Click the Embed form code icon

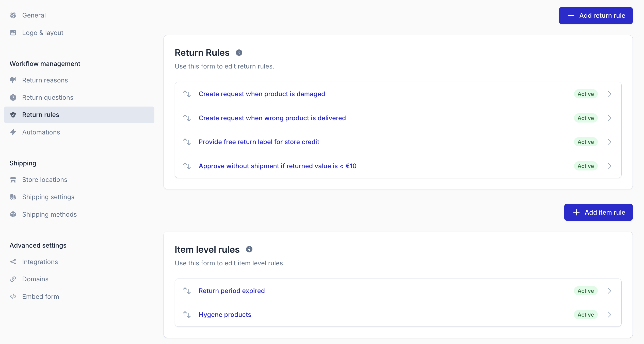[x=13, y=297]
